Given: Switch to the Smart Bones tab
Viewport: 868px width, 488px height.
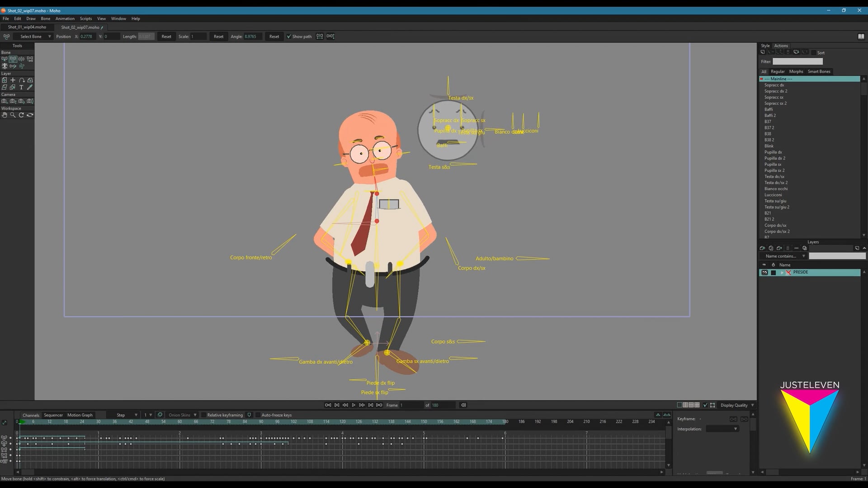Looking at the screenshot, I should (819, 71).
